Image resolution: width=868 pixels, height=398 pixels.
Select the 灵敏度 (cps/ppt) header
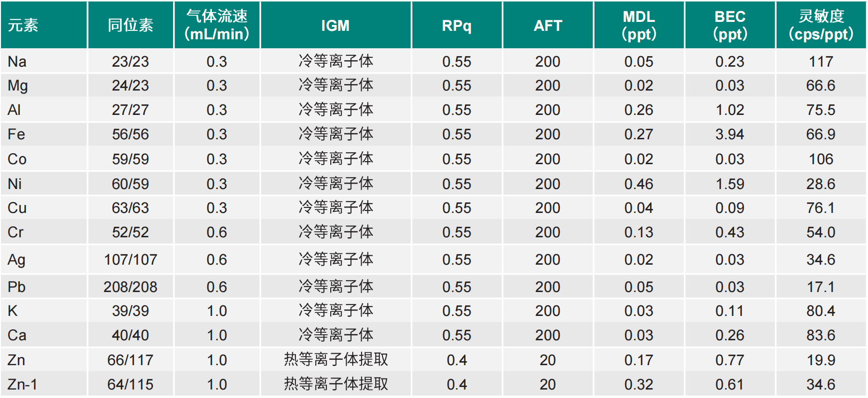tap(821, 25)
